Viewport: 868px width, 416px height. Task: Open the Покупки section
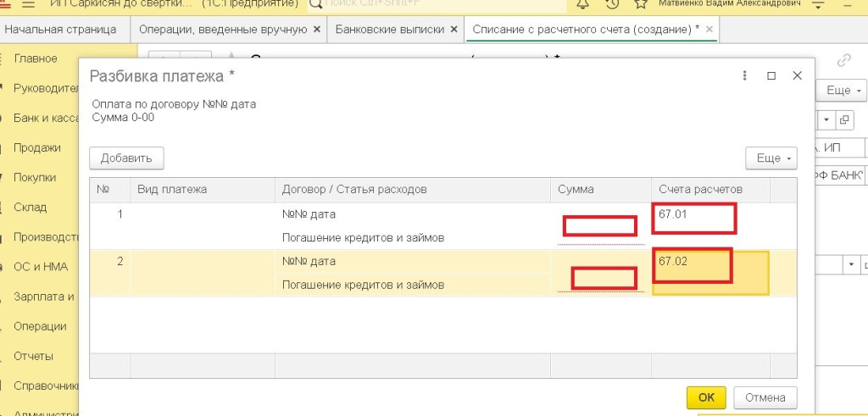[x=35, y=178]
